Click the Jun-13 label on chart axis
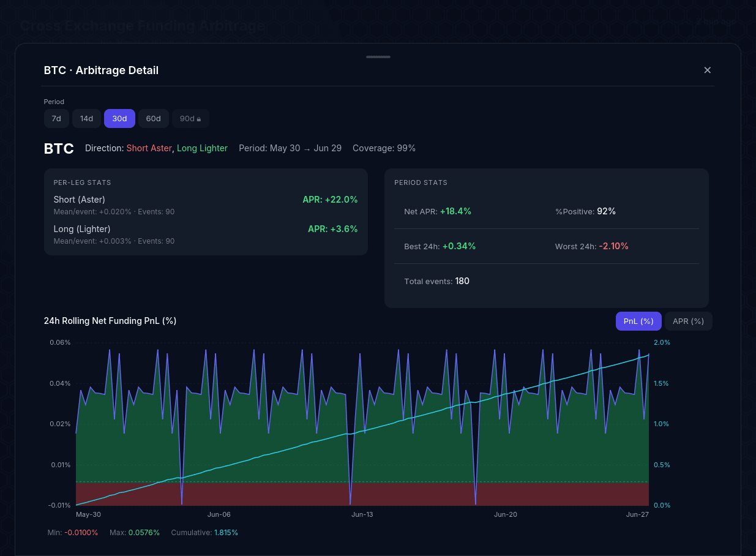The image size is (756, 556). 362,514
